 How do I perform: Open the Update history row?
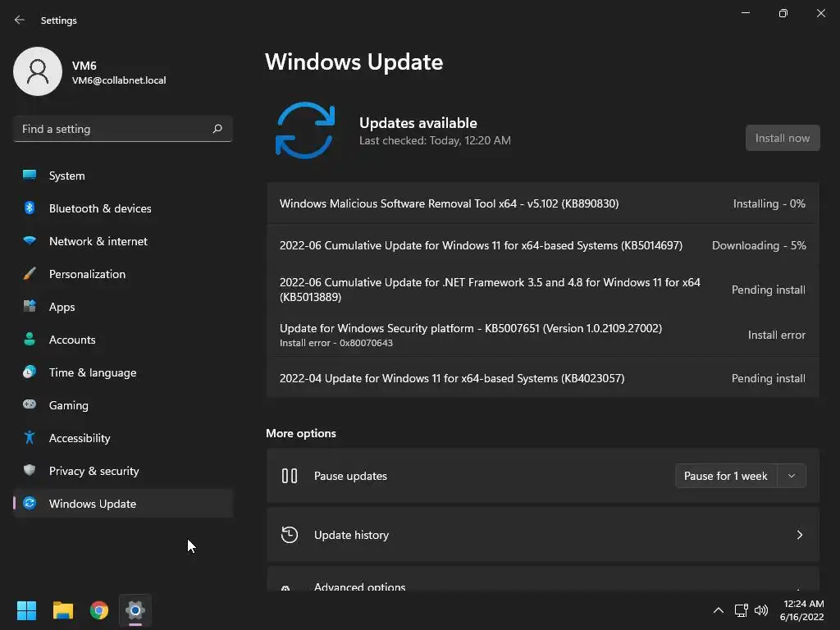click(x=543, y=535)
